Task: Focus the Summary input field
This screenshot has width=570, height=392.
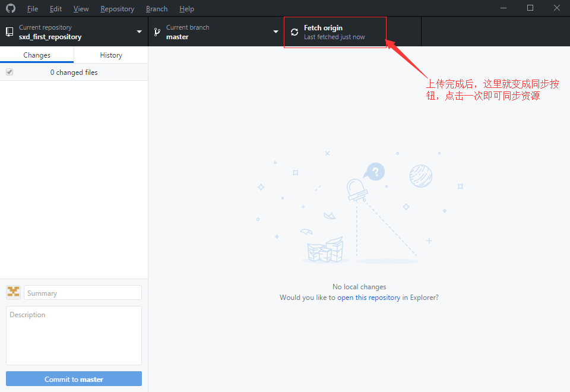Action: pos(83,293)
